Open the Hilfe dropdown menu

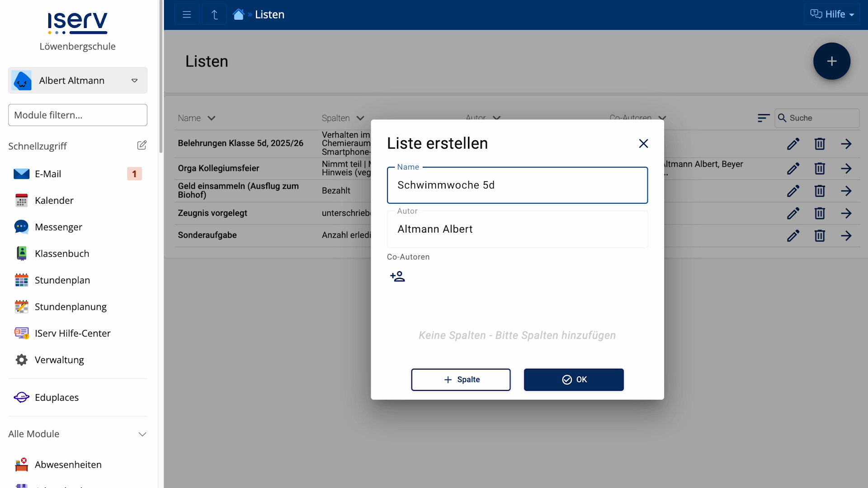(x=831, y=14)
